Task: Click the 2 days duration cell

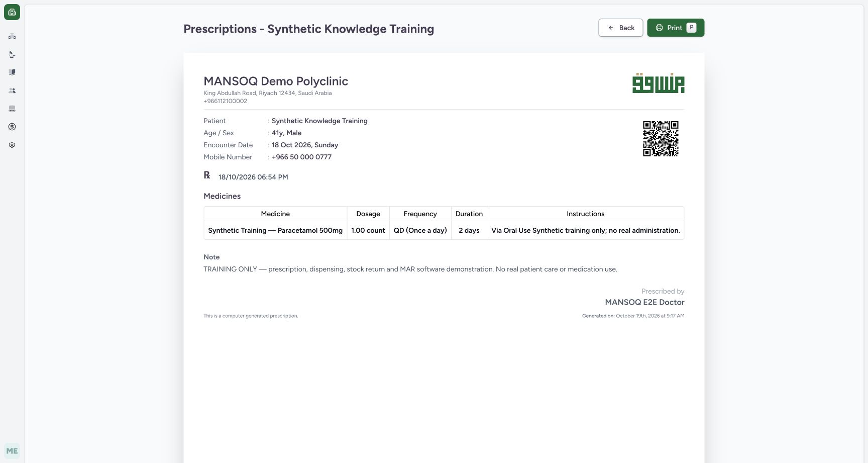Action: (x=469, y=230)
